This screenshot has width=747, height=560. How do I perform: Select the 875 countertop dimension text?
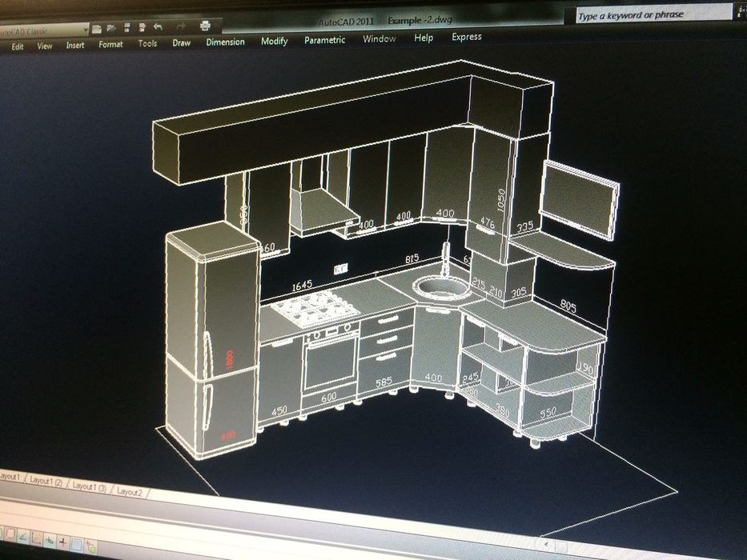[x=412, y=259]
